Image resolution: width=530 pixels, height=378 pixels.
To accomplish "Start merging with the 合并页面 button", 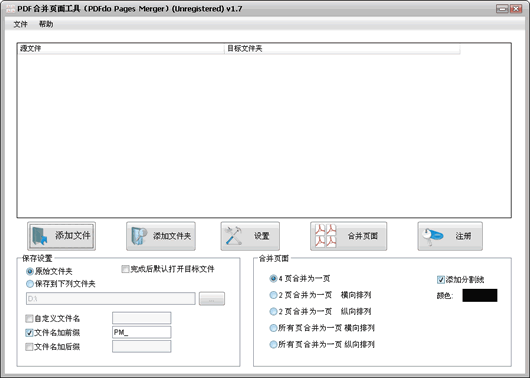I will [x=348, y=236].
